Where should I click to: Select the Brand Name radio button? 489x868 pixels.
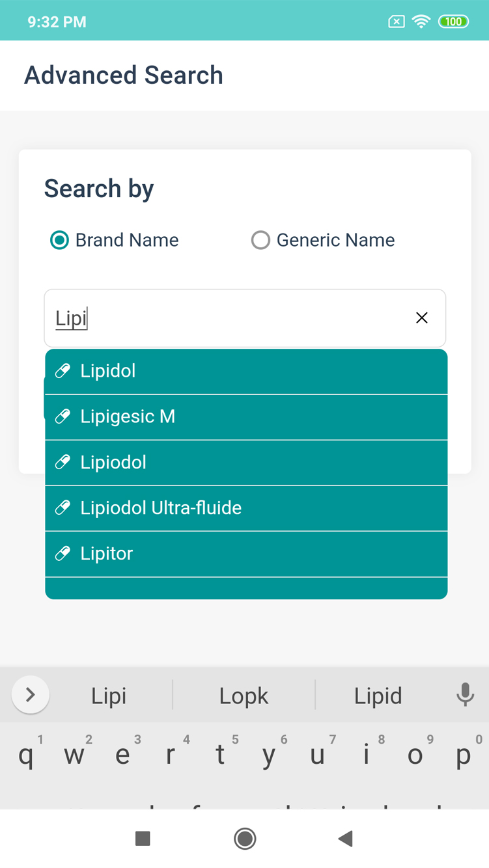(60, 240)
